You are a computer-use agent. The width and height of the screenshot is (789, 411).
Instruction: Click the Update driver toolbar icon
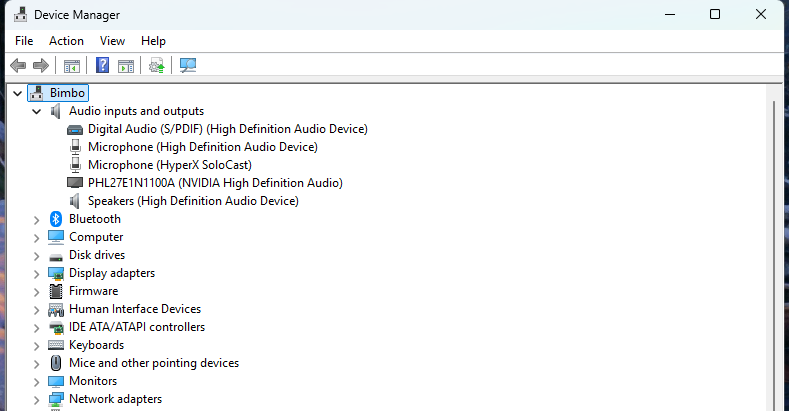[156, 66]
